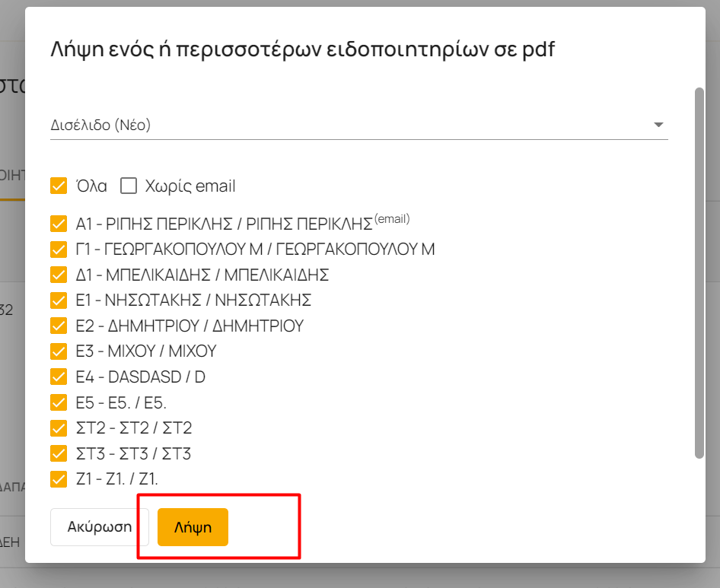Uncheck Ε2 - ΔΗΜΗΤΡΙΟΥ item

pyautogui.click(x=59, y=326)
